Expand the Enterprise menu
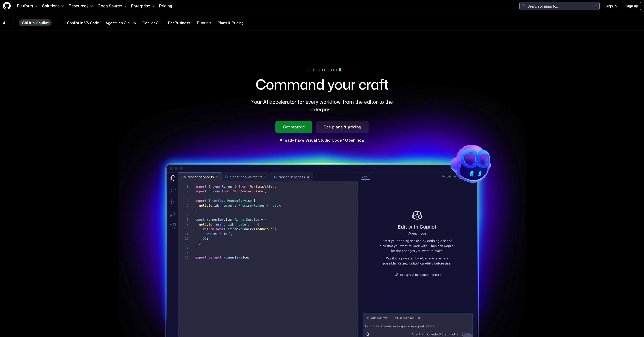Viewport: 644px width, 337px height. pos(143,6)
